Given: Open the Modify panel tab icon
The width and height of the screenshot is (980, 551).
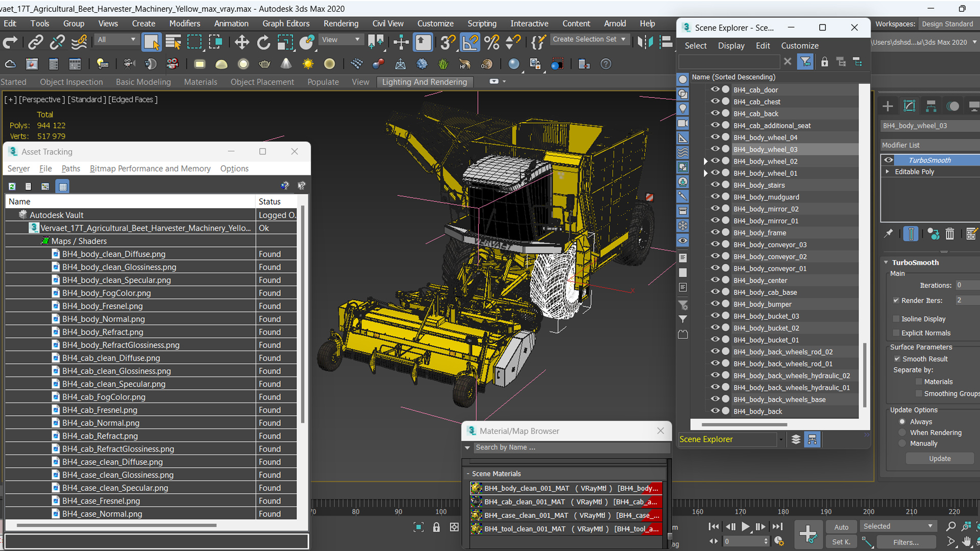Looking at the screenshot, I should (x=910, y=106).
